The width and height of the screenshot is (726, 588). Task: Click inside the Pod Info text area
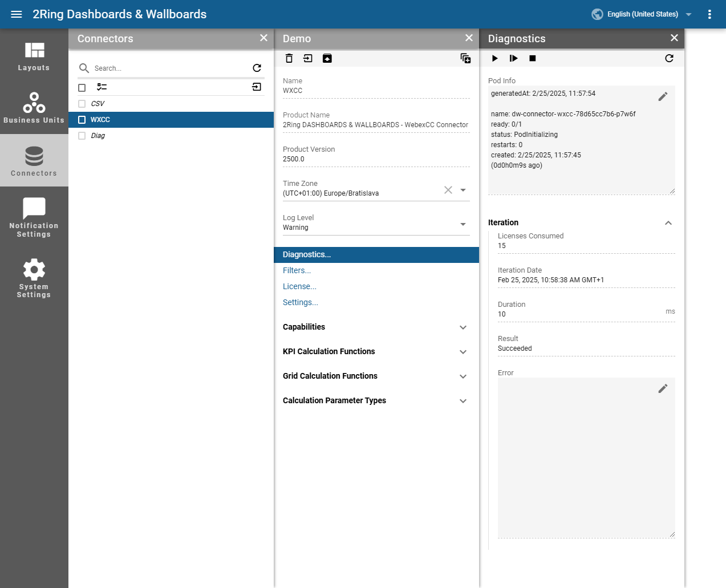point(582,140)
